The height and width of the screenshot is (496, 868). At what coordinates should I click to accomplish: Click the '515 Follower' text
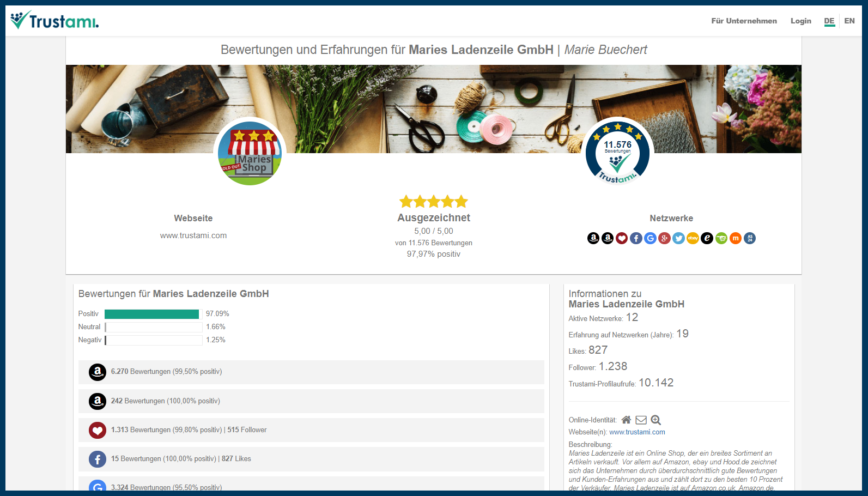point(247,430)
